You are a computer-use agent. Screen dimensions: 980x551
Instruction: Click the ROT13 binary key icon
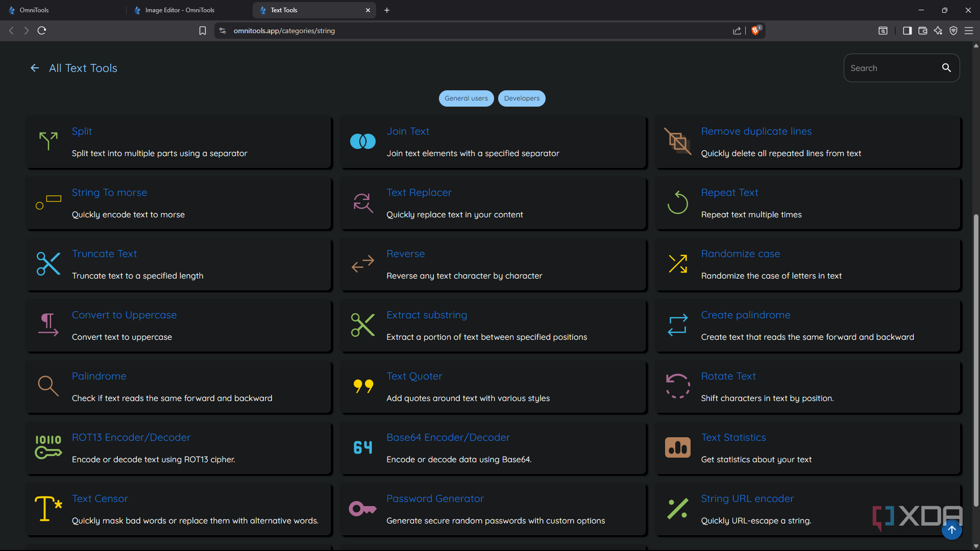pos(48,447)
